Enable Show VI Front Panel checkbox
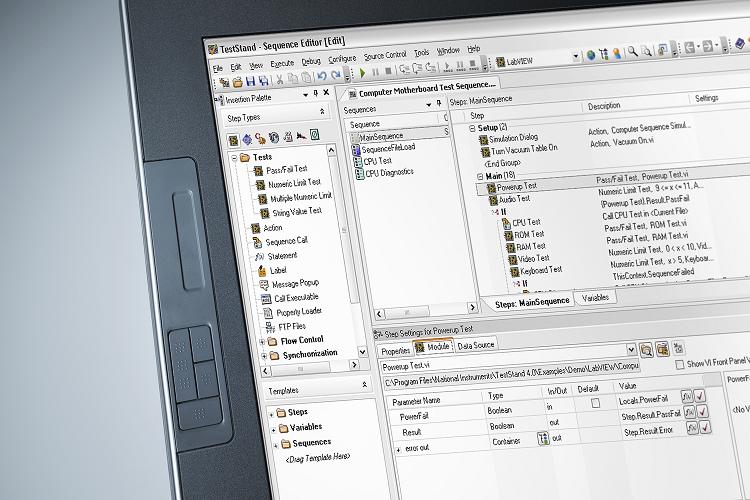The height and width of the screenshot is (500, 750). click(x=680, y=362)
